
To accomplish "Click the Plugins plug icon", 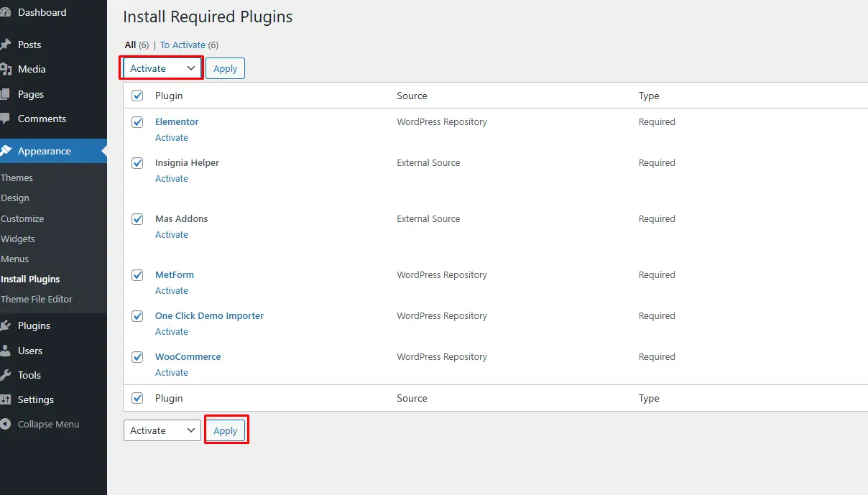I will pos(5,325).
